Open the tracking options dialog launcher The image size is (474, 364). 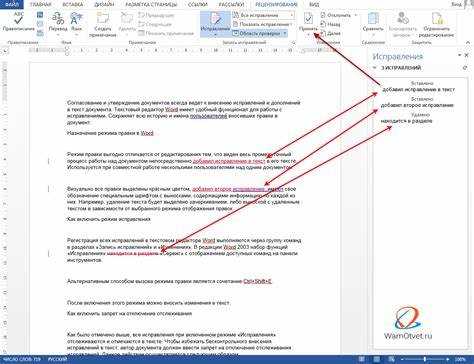pos(293,43)
